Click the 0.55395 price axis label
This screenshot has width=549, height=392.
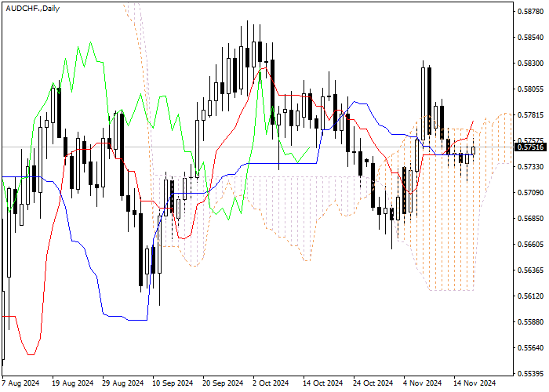click(x=531, y=374)
